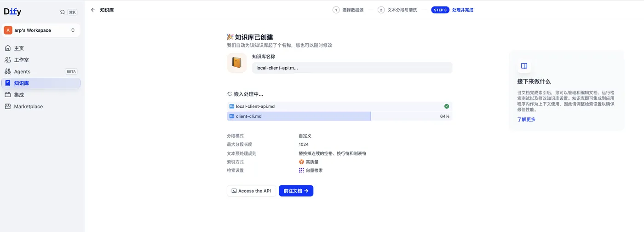Open 工作室 in the sidebar
Viewport: 644px width, 232px height.
[41, 60]
